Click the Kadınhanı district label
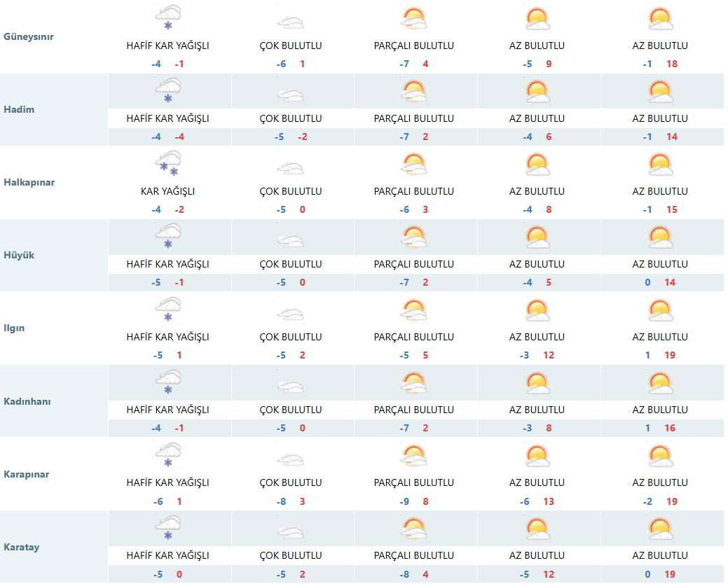 click(x=27, y=401)
